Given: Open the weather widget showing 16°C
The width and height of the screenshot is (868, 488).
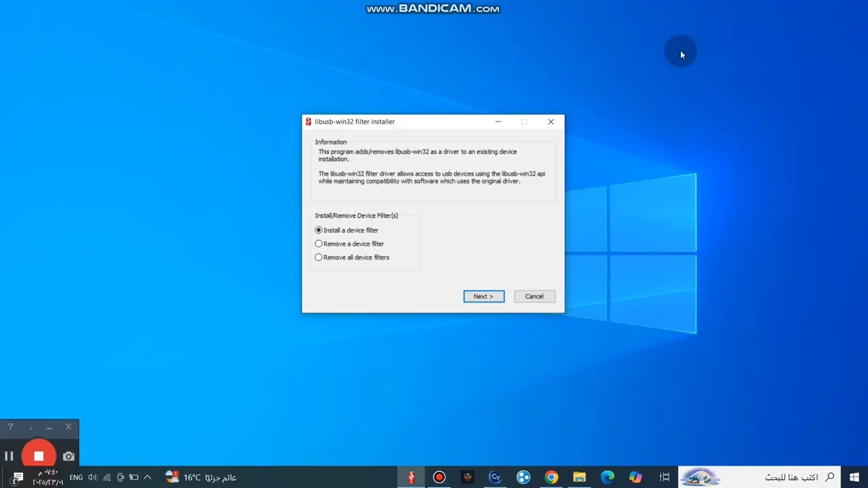Looking at the screenshot, I should [x=201, y=477].
